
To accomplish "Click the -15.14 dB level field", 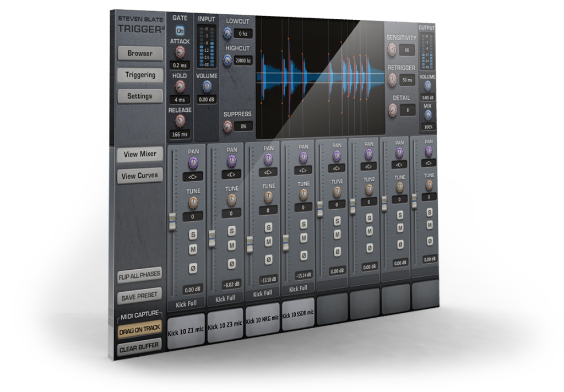I will (x=303, y=275).
